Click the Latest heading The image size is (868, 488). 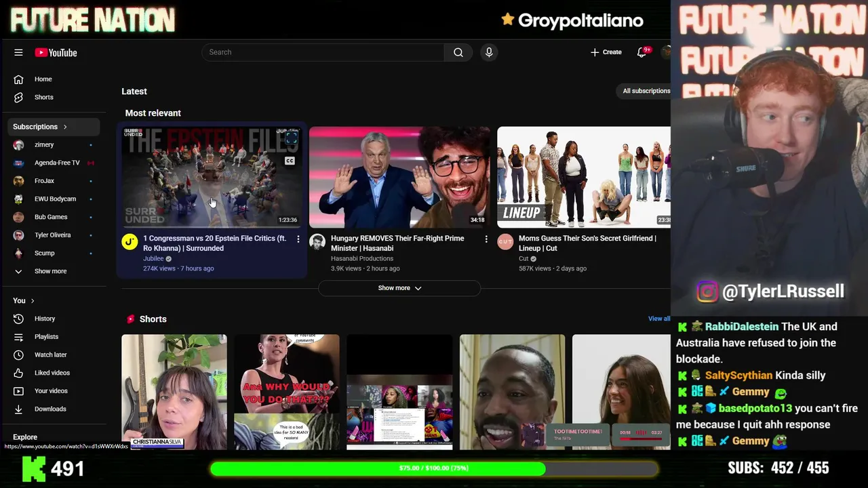(x=134, y=91)
